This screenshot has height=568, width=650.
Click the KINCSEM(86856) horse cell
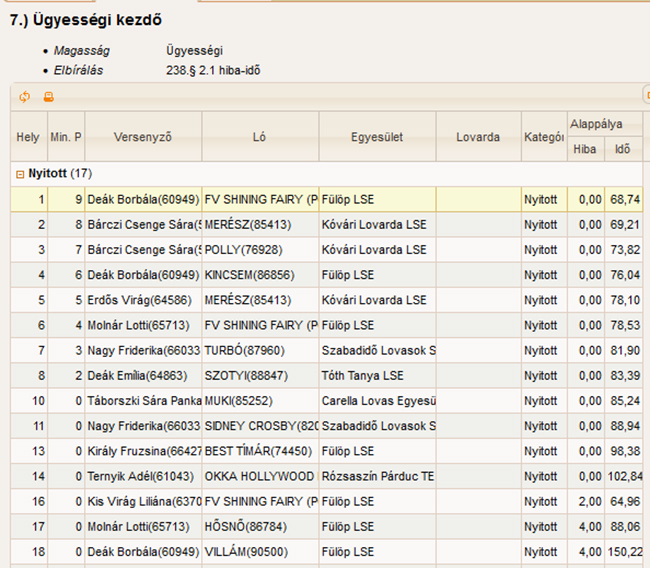(x=260, y=275)
